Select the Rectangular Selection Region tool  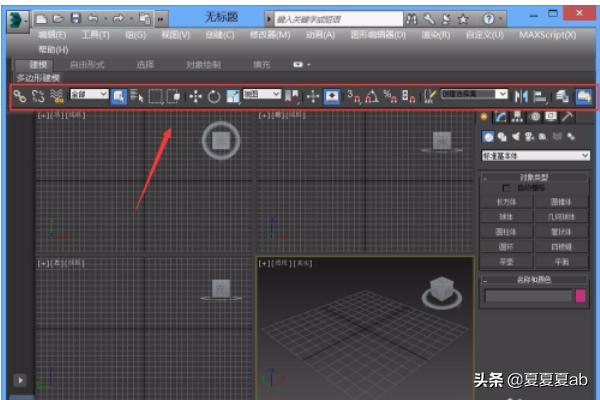click(156, 96)
